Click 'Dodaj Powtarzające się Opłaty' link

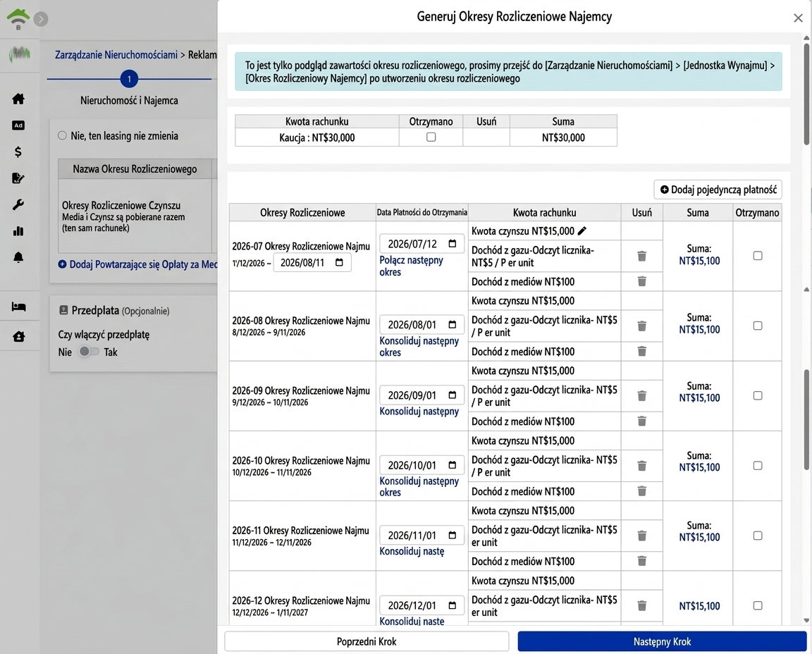click(137, 264)
